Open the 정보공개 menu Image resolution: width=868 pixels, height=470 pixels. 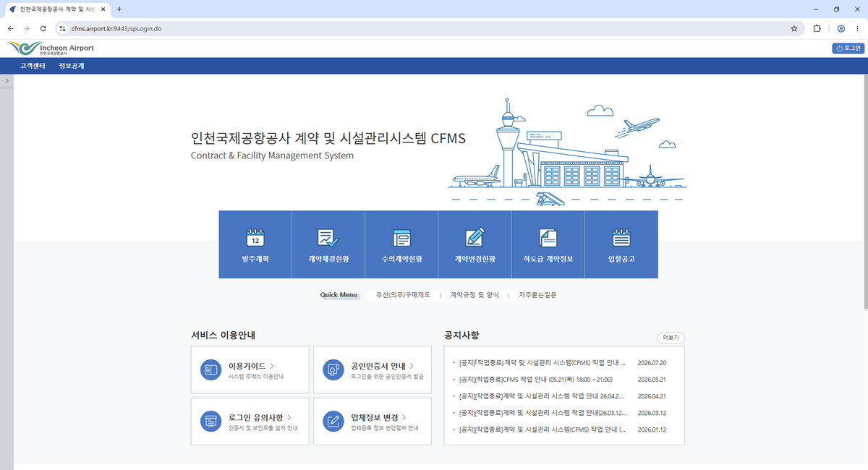pos(72,66)
